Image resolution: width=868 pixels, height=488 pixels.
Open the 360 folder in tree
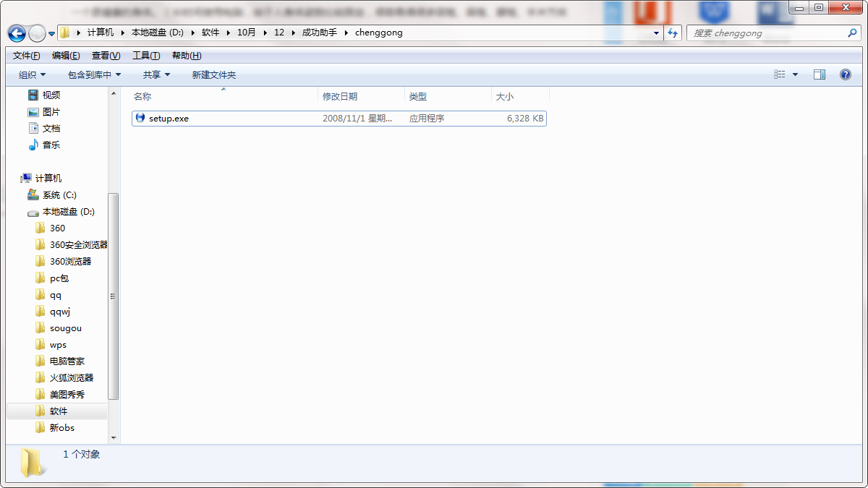click(x=57, y=228)
